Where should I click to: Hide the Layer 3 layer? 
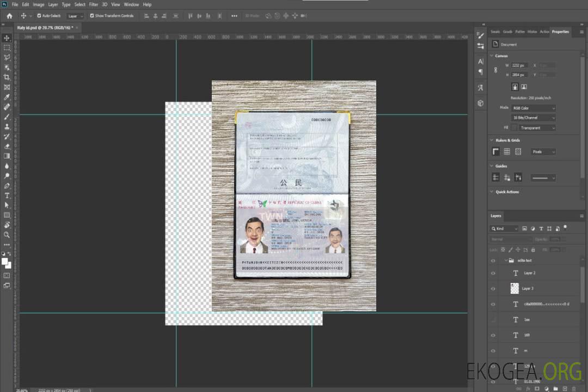pos(493,289)
